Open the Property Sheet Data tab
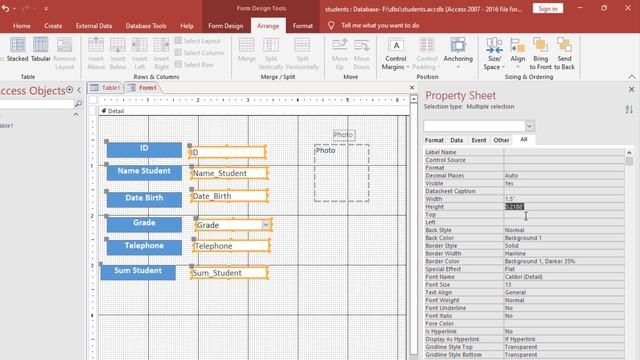This screenshot has height=360, width=640. [456, 140]
